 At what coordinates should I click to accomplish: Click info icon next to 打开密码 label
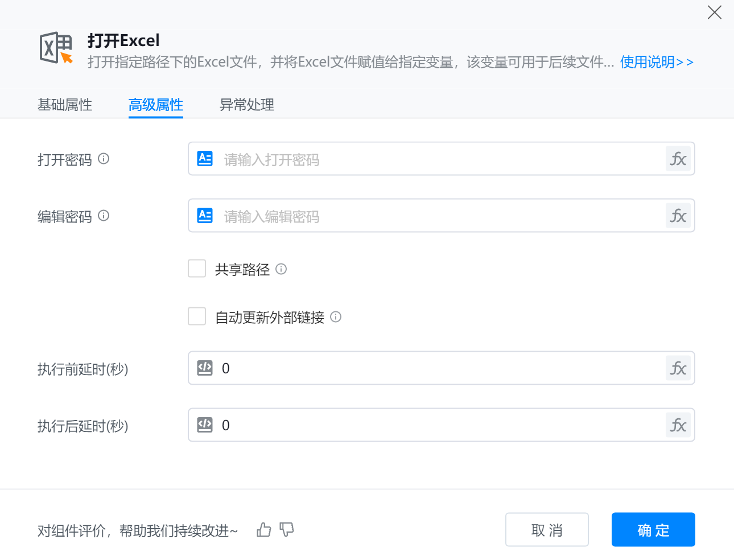[x=104, y=159]
